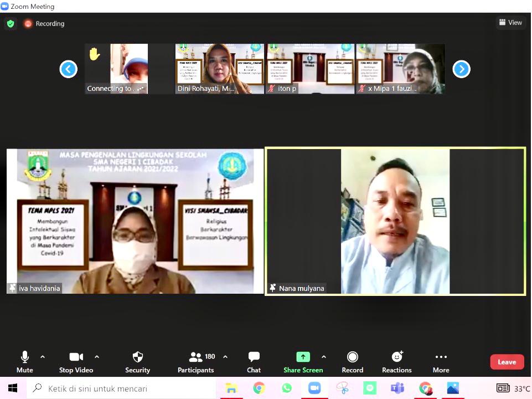Expand the arrow next to Participants count
Image resolution: width=532 pixels, height=399 pixels.
click(x=225, y=357)
